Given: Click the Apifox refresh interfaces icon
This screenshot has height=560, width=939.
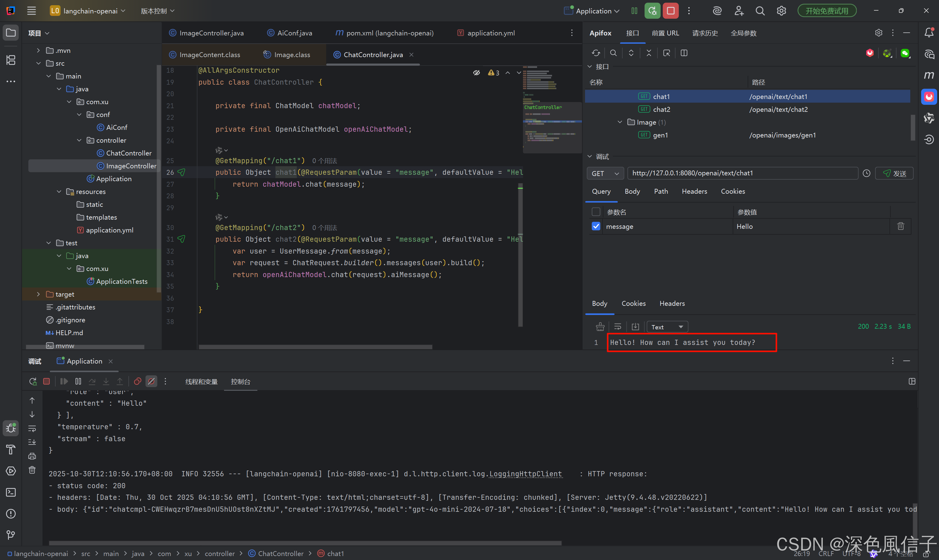Looking at the screenshot, I should (x=596, y=53).
